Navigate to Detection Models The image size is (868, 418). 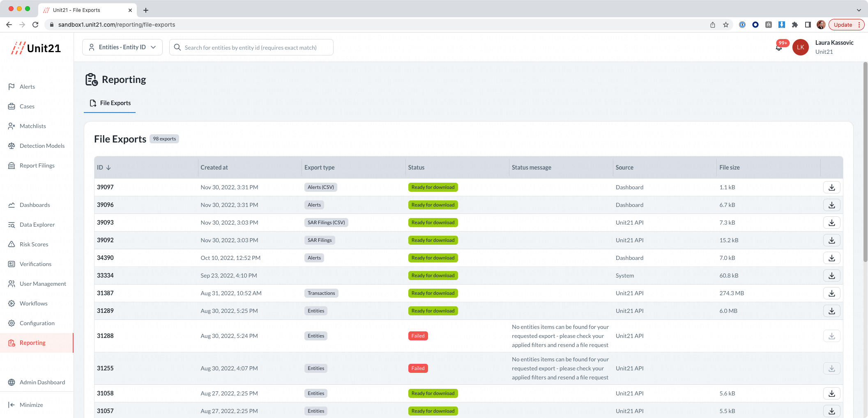[x=42, y=146]
